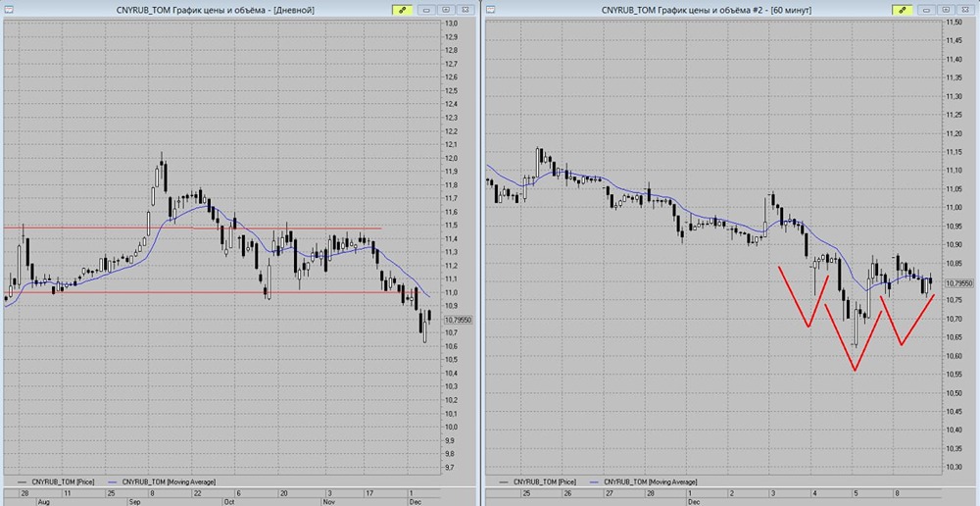The height and width of the screenshot is (506, 980).
Task: Close the daily CNYRUB_TOM chart window
Action: (465, 9)
